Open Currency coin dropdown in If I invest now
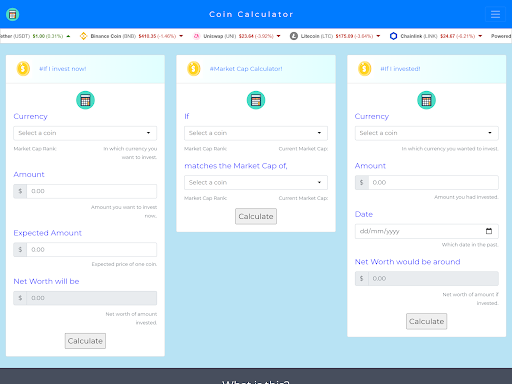Screen dimensions: 512x384 click(x=85, y=133)
